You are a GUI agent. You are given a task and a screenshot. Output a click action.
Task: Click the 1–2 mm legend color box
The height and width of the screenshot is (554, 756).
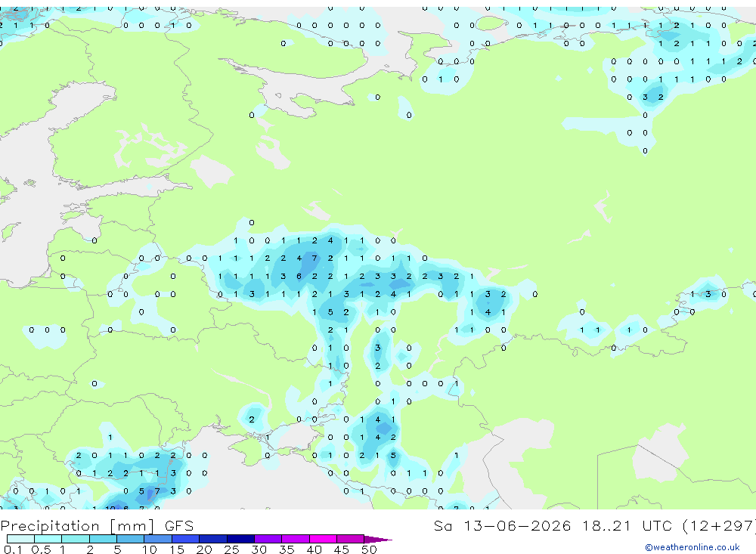(76, 539)
